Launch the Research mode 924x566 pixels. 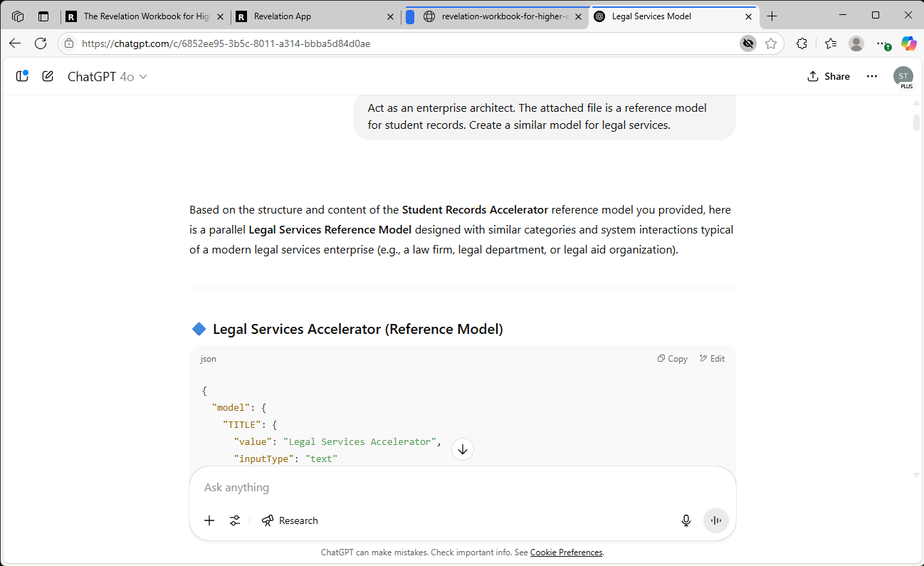pyautogui.click(x=290, y=520)
